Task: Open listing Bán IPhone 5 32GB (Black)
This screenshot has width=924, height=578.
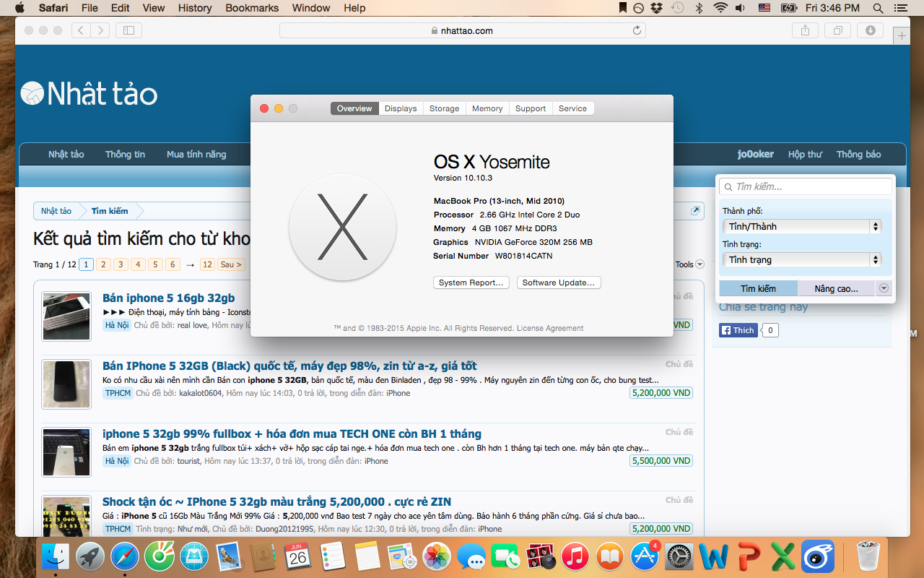Action: pos(289,366)
